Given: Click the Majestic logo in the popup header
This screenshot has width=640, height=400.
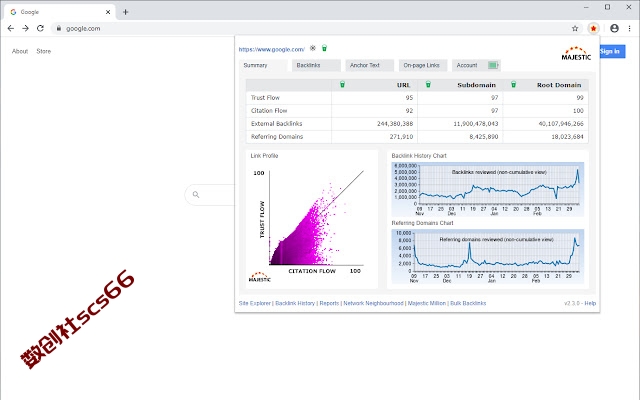Looking at the screenshot, I should tap(576, 53).
